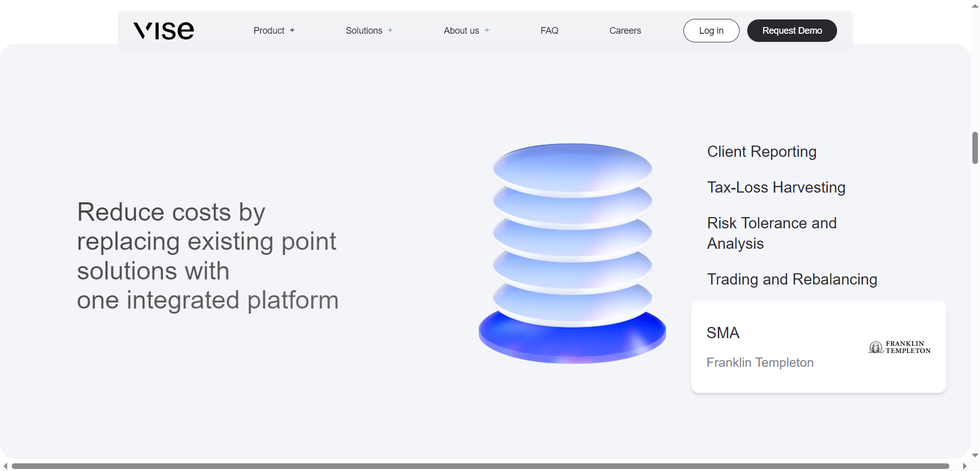Open the SMA Franklin Templeton card
Screen dimensions: 980x471
pos(818,347)
